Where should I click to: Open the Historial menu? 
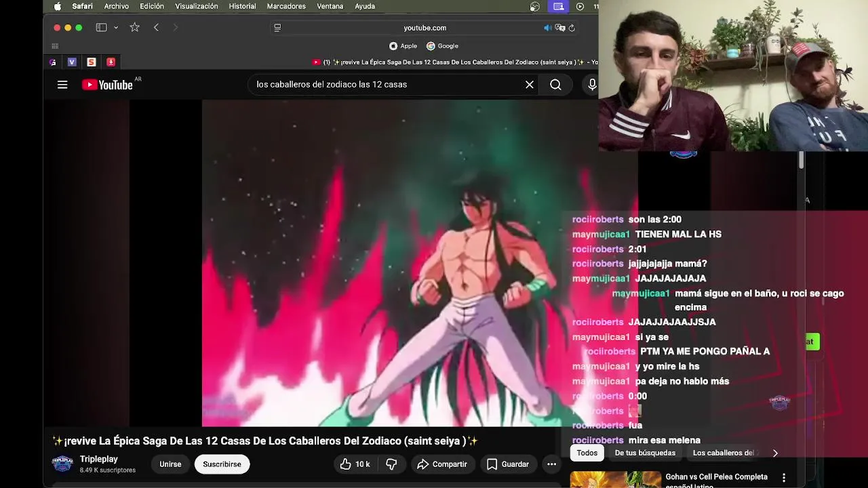click(242, 6)
